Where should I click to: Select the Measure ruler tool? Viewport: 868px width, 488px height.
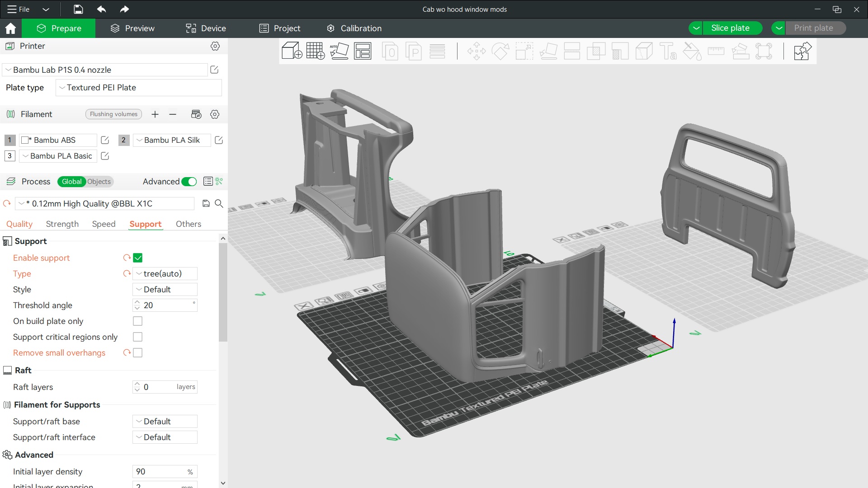[716, 51]
